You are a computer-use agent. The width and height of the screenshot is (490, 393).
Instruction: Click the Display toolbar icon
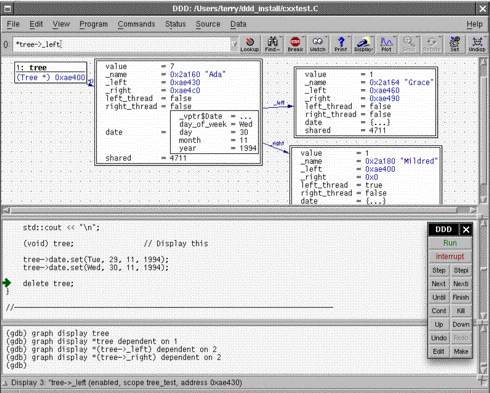363,44
